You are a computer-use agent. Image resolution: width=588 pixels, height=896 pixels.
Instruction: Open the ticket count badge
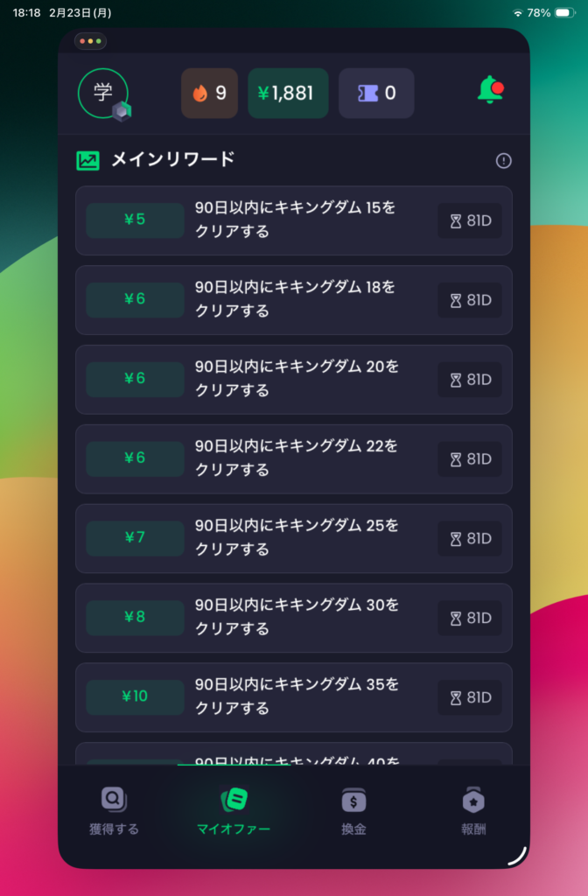pos(376,93)
